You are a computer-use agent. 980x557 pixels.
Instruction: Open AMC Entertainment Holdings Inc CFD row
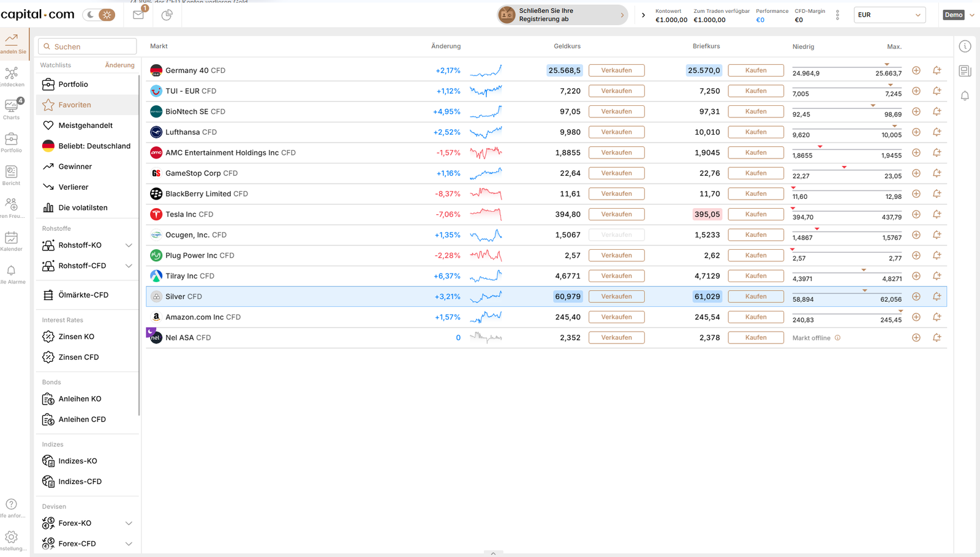coord(546,152)
